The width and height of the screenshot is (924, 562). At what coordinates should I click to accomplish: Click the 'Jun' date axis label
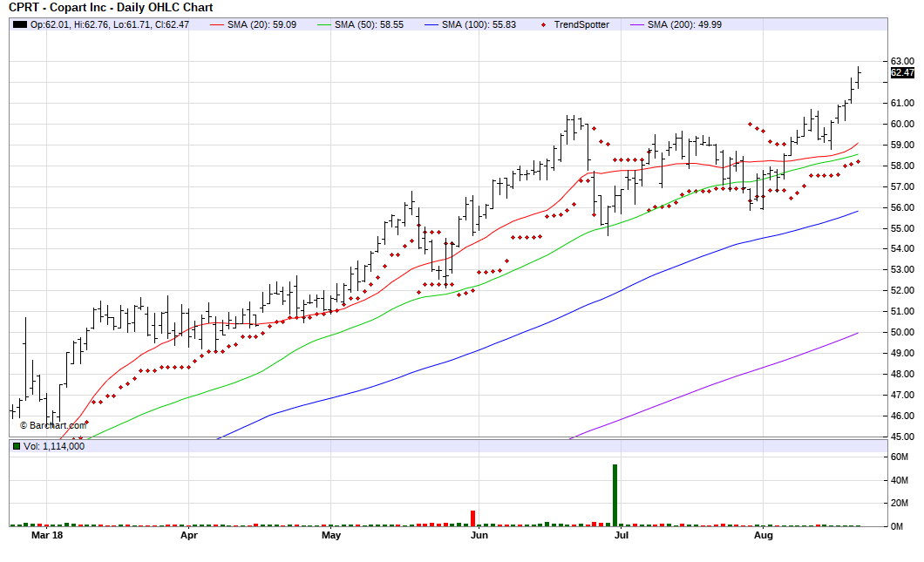[479, 535]
